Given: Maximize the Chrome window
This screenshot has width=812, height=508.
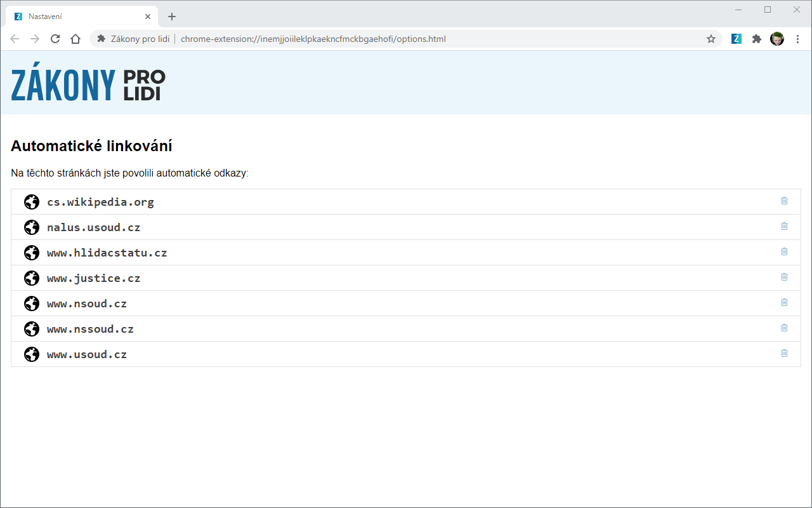Looking at the screenshot, I should point(768,10).
